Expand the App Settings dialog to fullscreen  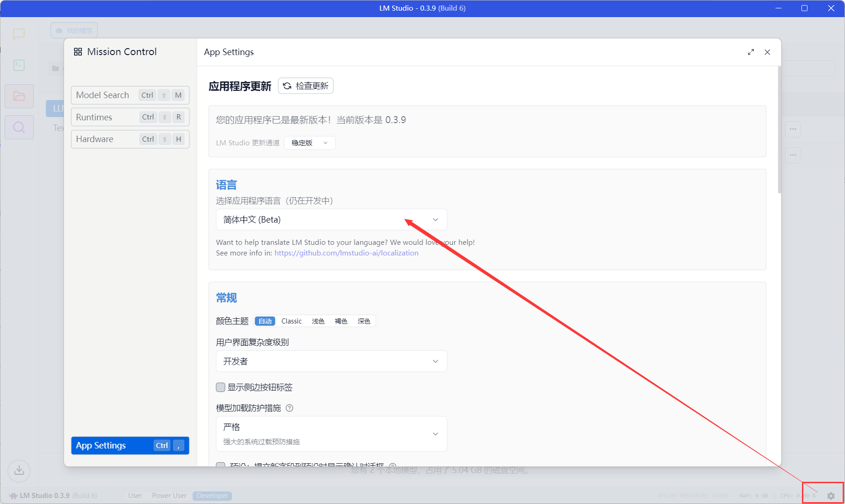(x=751, y=52)
